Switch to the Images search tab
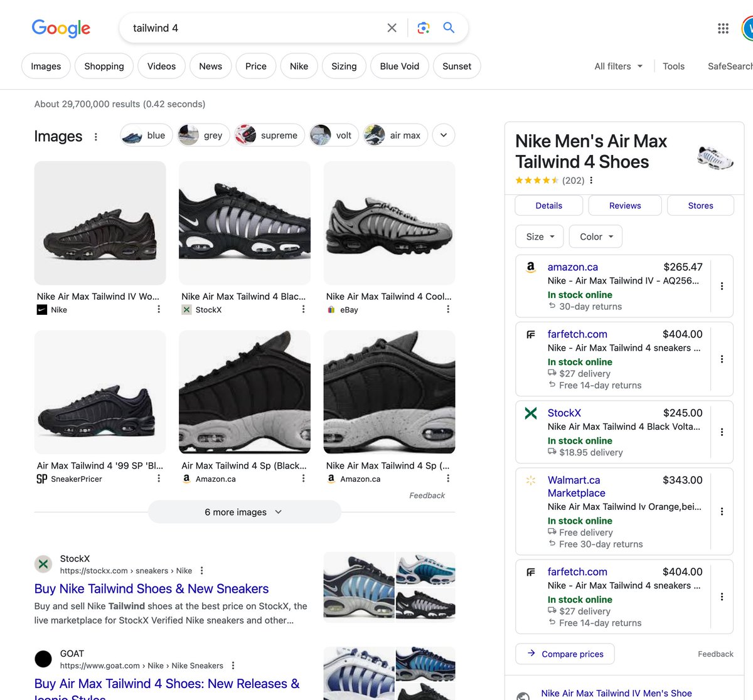This screenshot has width=753, height=700. pyautogui.click(x=46, y=66)
